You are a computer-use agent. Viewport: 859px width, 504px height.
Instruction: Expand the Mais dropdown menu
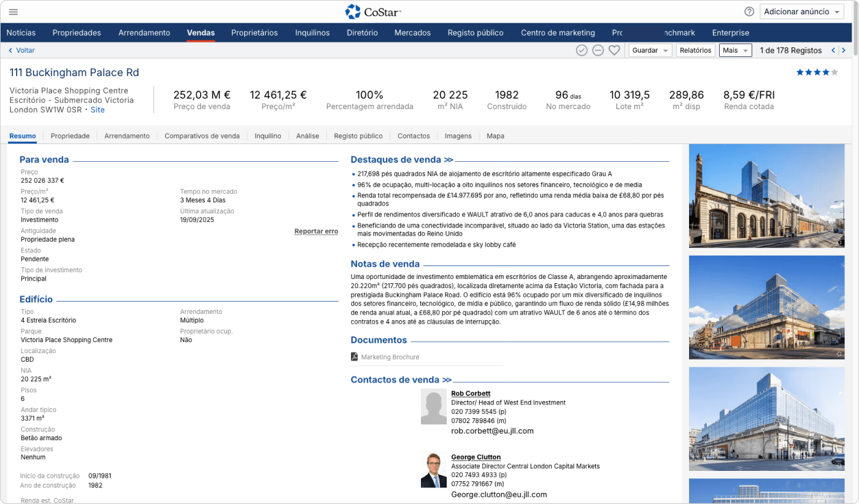(735, 50)
